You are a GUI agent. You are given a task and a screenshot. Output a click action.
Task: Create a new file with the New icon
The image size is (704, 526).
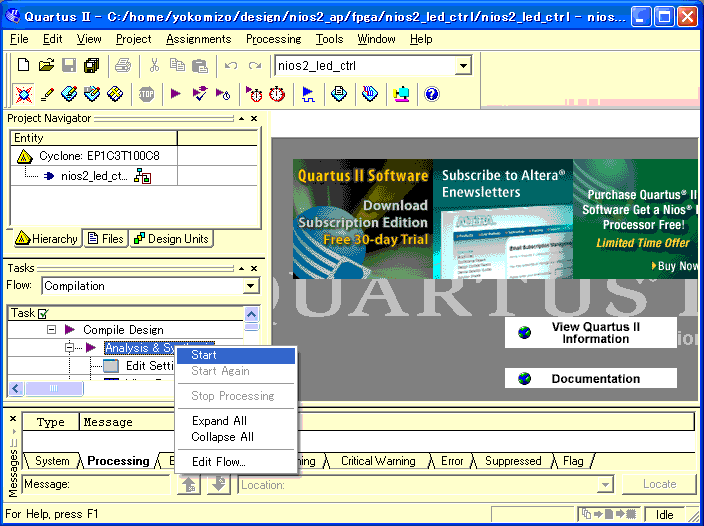coord(23,66)
